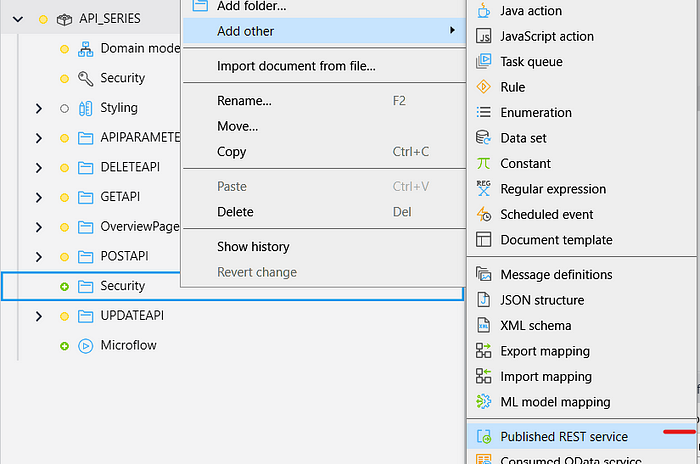Expand the UPDATEAPI folder
This screenshot has width=700, height=464.
[x=39, y=316]
